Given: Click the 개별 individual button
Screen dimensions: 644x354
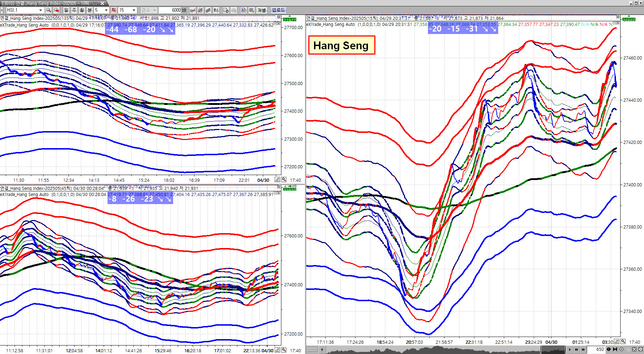Looking at the screenshot, I should coord(262,10).
